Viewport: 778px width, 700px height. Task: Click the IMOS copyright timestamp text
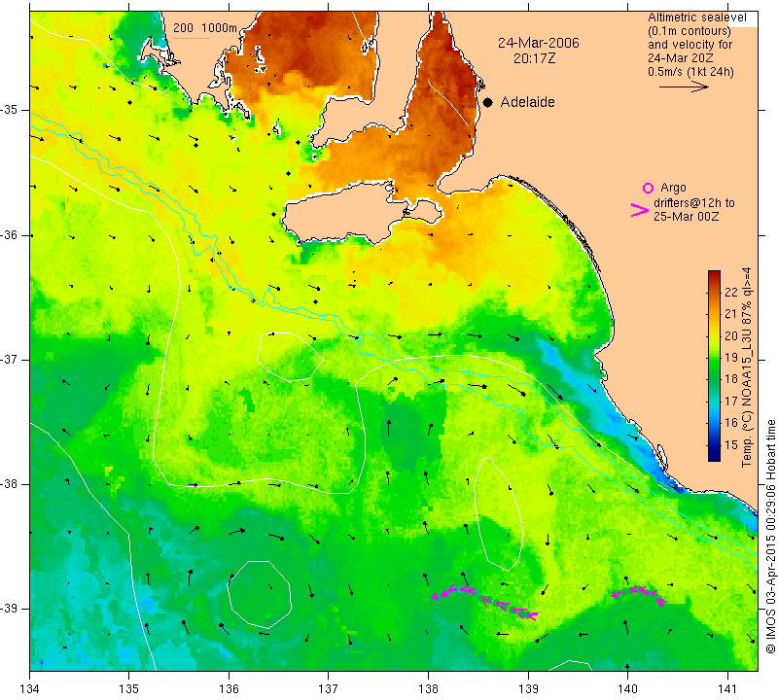pyautogui.click(x=770, y=537)
